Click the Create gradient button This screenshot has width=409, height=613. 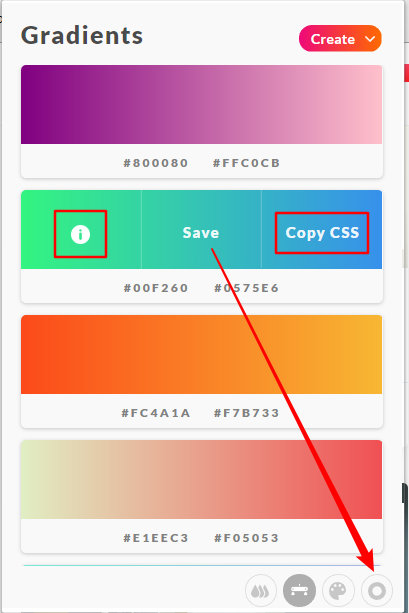coord(340,39)
